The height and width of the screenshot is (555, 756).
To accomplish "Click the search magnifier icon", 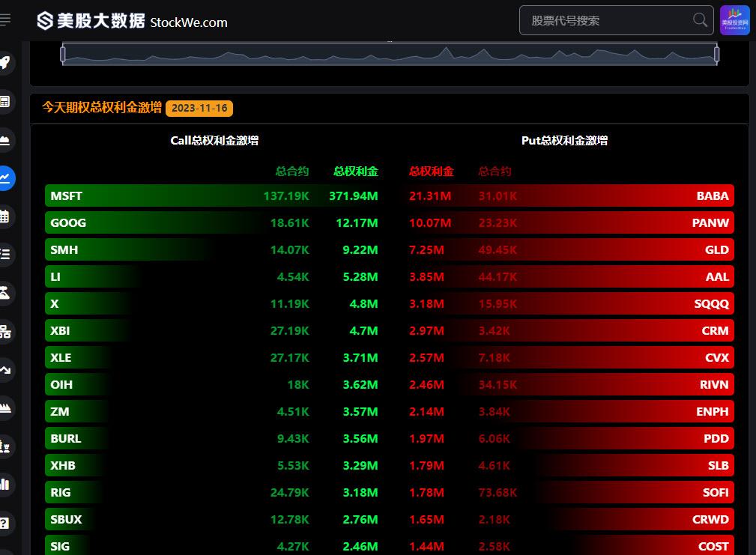I will click(x=700, y=20).
